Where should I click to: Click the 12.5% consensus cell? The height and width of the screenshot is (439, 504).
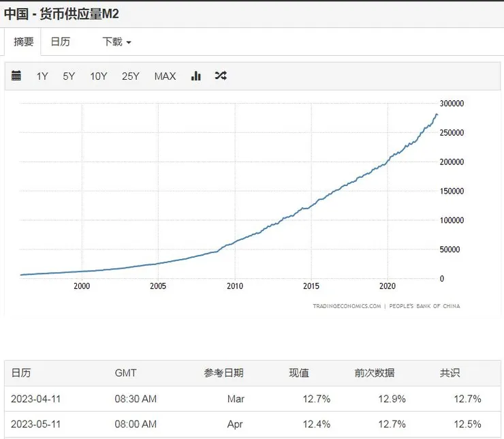click(x=467, y=424)
